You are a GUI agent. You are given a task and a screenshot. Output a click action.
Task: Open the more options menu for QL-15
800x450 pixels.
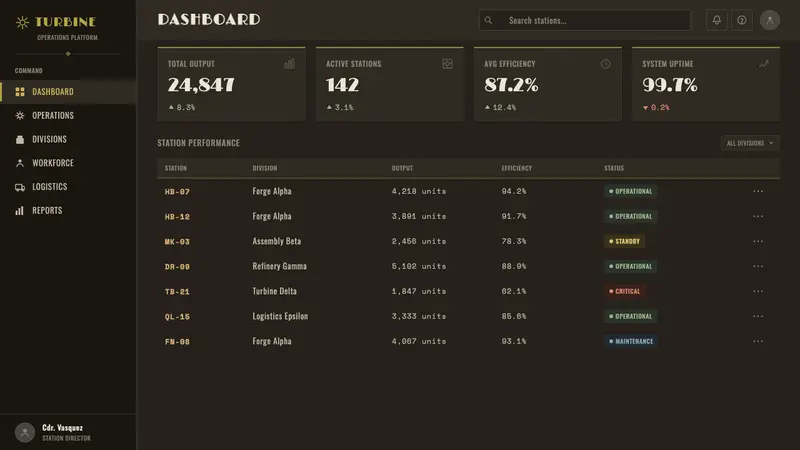pos(758,316)
